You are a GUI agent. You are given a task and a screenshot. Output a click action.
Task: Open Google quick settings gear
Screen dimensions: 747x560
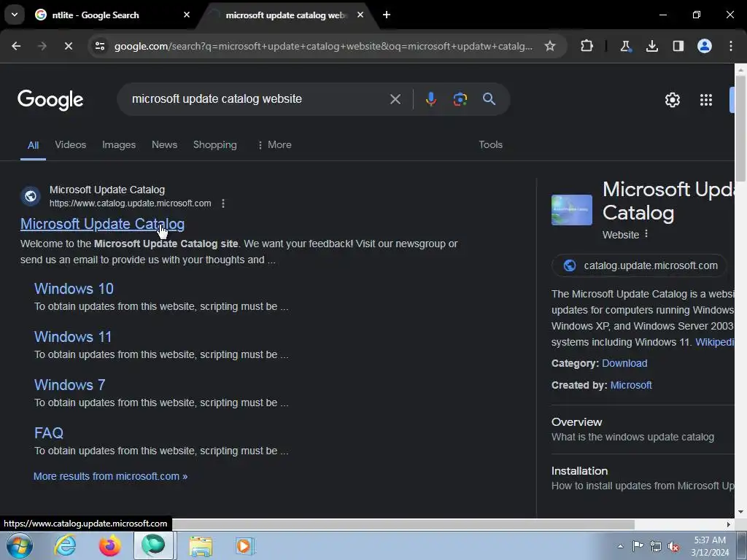pyautogui.click(x=672, y=100)
